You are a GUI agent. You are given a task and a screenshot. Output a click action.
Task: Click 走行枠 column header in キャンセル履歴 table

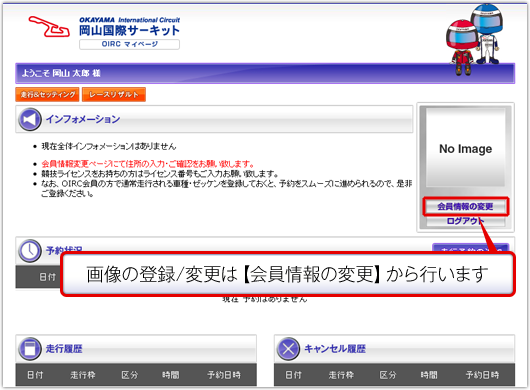(341, 375)
